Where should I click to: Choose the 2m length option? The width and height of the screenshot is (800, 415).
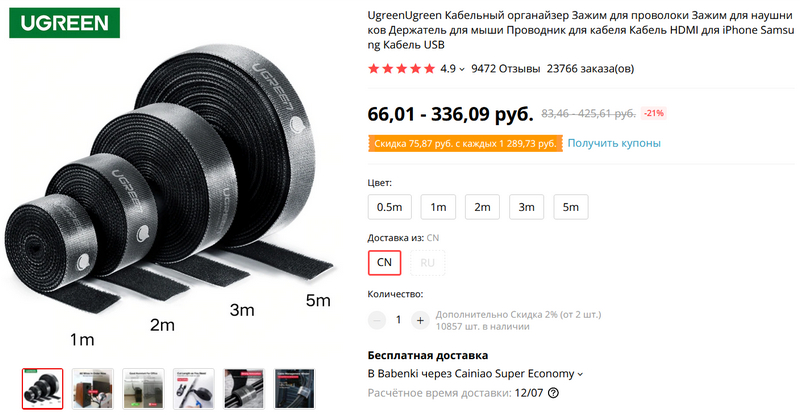tap(482, 207)
